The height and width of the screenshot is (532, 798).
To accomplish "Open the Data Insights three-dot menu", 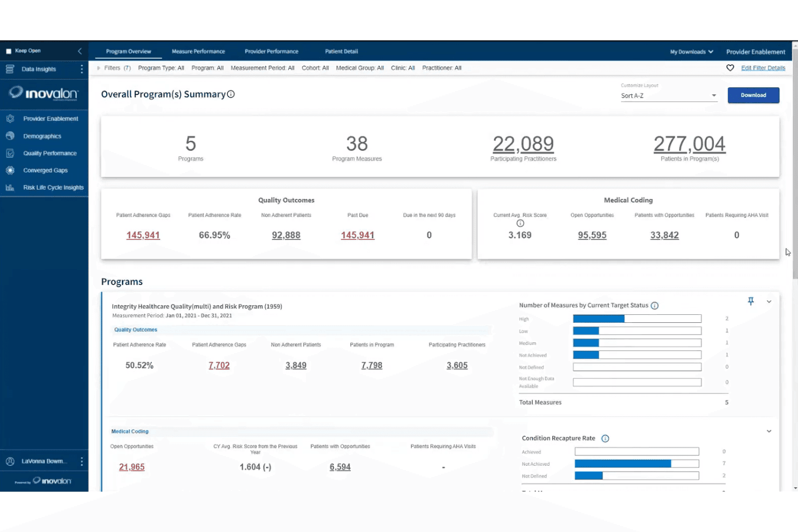I will 82,69.
